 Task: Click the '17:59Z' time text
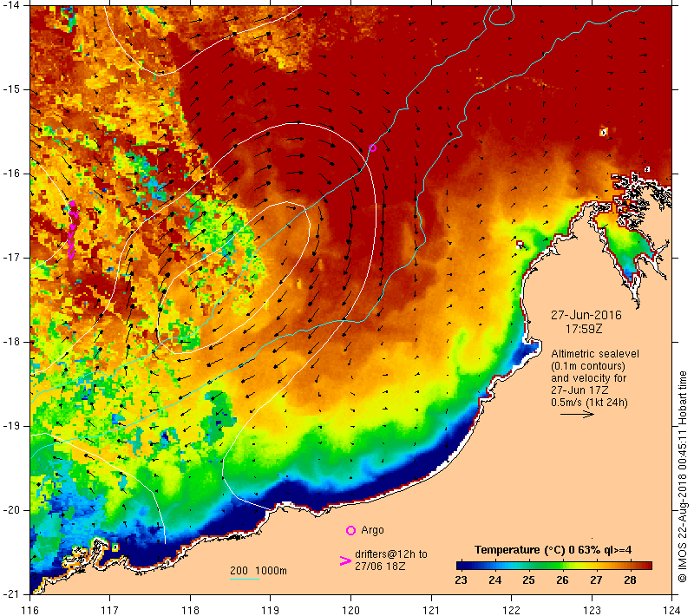click(x=584, y=329)
